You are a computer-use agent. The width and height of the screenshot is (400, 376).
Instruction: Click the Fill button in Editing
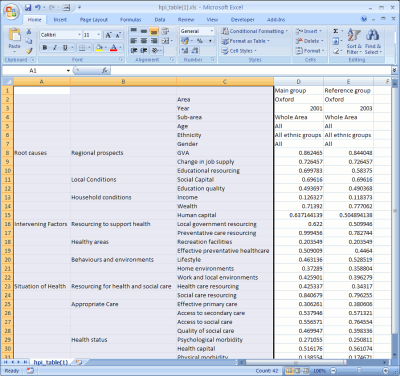336,41
